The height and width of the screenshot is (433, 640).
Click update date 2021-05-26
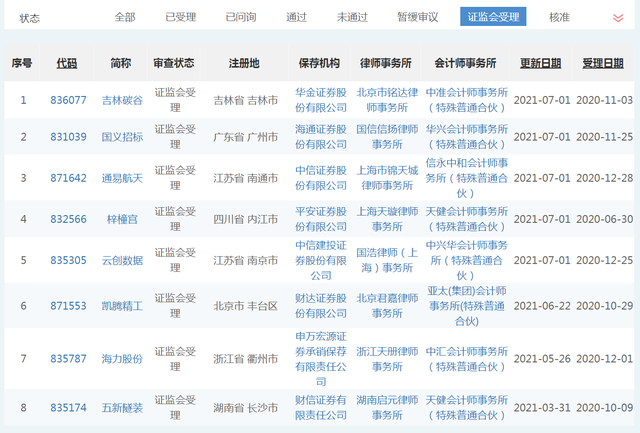[x=542, y=359]
